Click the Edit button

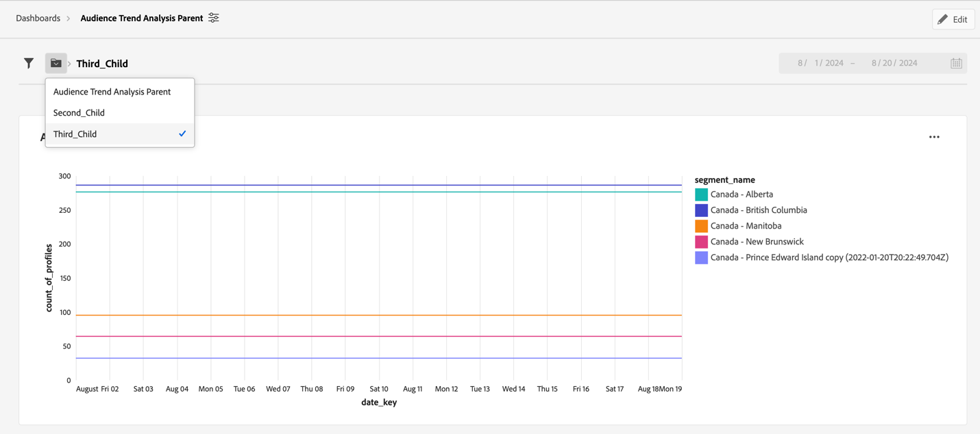(x=953, y=18)
